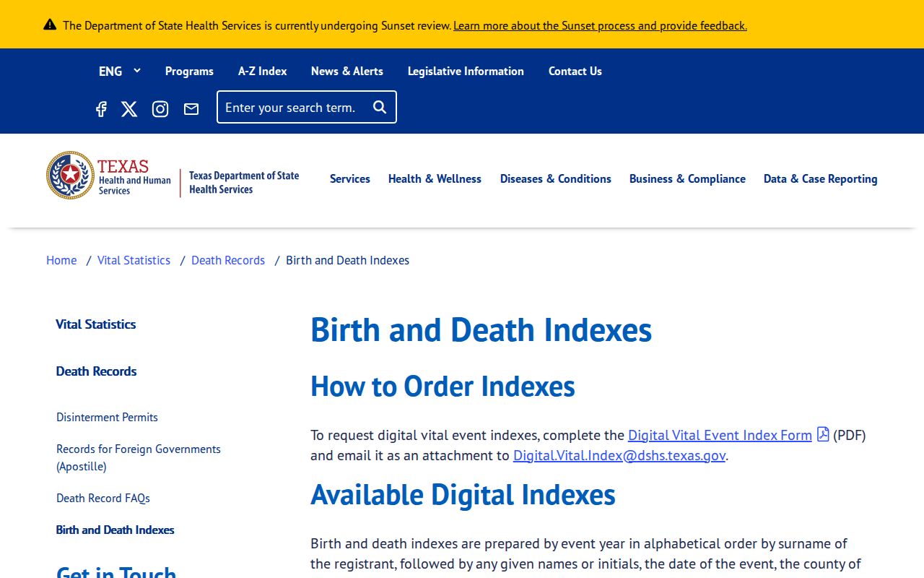Click the warning triangle icon in the banner
This screenshot has height=578, width=924.
tap(50, 25)
